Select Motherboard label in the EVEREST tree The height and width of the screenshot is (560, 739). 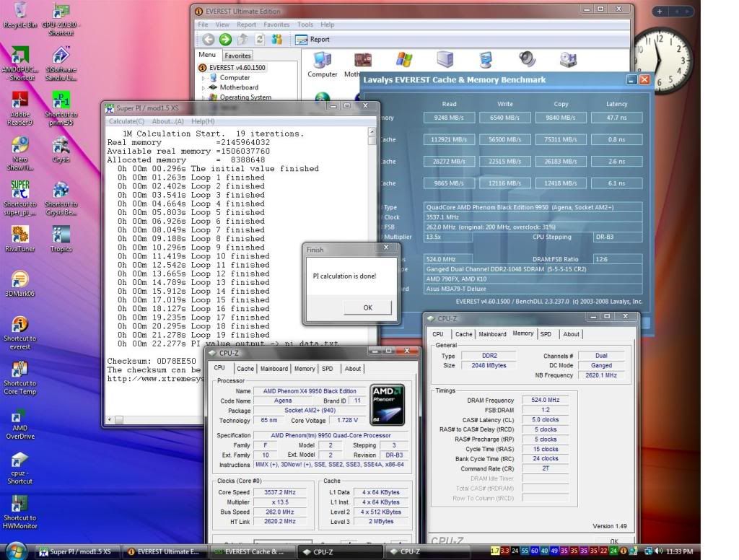239,87
